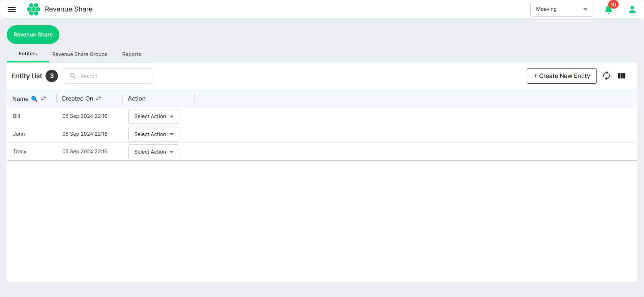The width and height of the screenshot is (644, 297).
Task: Click the search magnifier icon in search box
Action: (x=73, y=76)
